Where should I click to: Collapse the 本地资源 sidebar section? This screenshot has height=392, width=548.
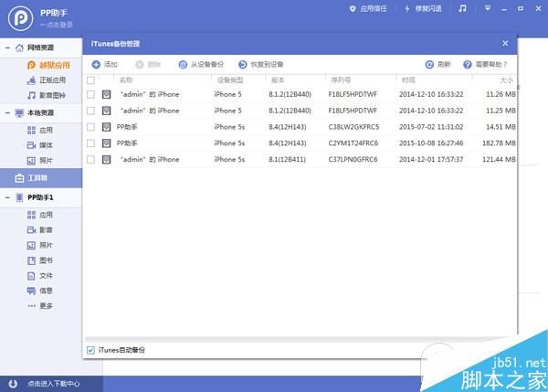coord(7,113)
